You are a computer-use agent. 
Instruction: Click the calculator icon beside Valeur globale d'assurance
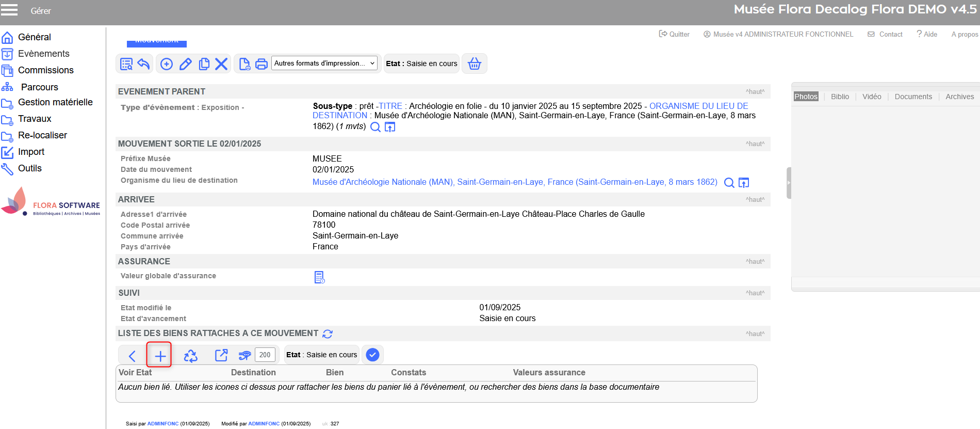pos(319,277)
